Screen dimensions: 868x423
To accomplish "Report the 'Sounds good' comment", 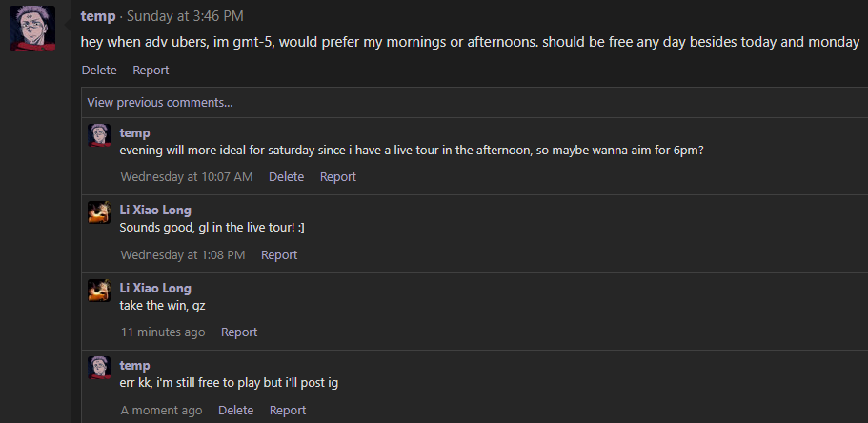I will [279, 254].
